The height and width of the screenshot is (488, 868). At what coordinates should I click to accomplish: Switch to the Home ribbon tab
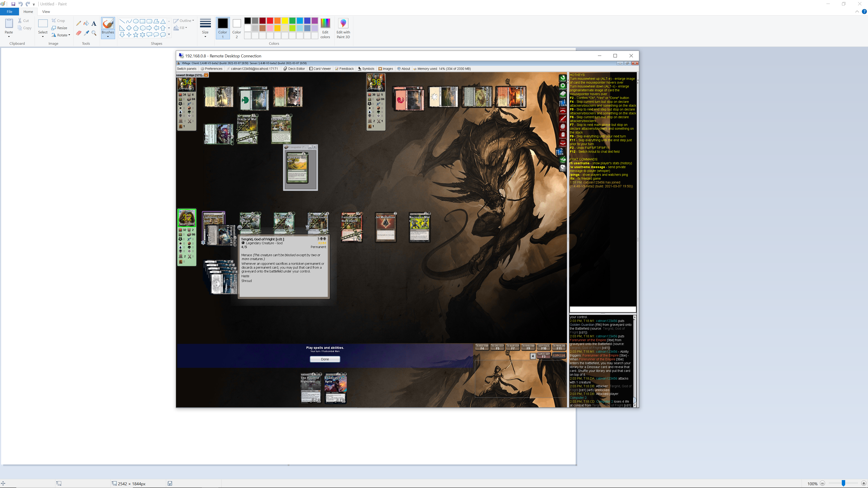[x=28, y=12]
